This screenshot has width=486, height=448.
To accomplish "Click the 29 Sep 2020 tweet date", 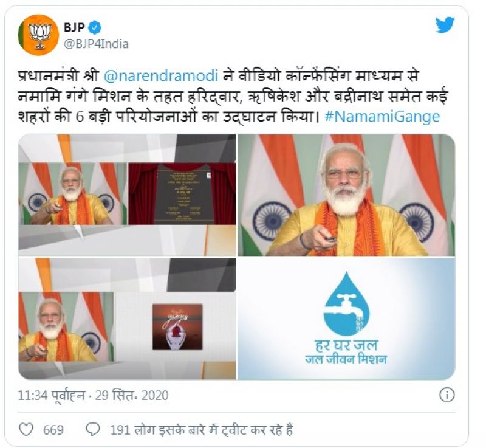I will point(132,395).
